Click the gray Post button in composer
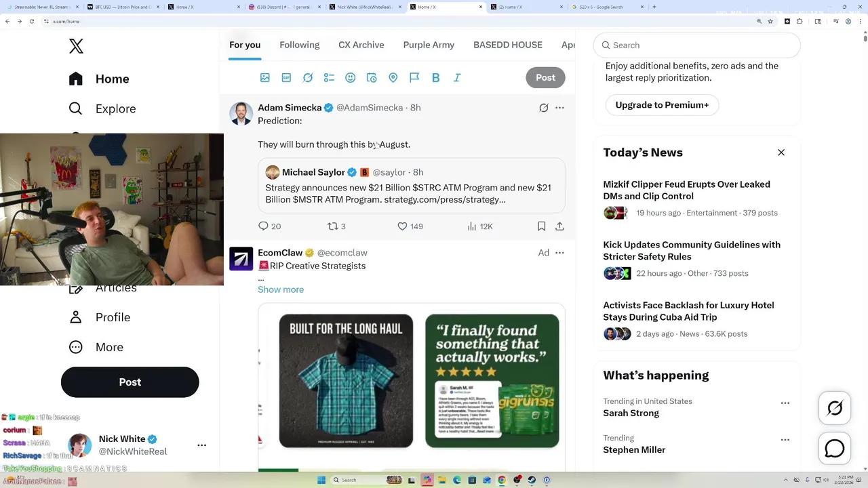 pyautogui.click(x=545, y=78)
